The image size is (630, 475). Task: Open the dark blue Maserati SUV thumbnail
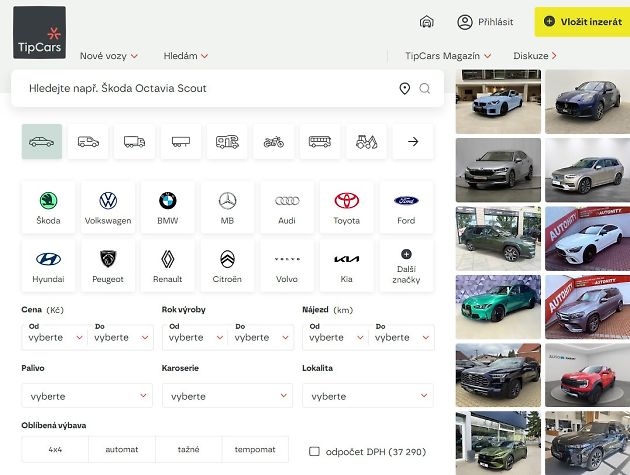coord(587,101)
